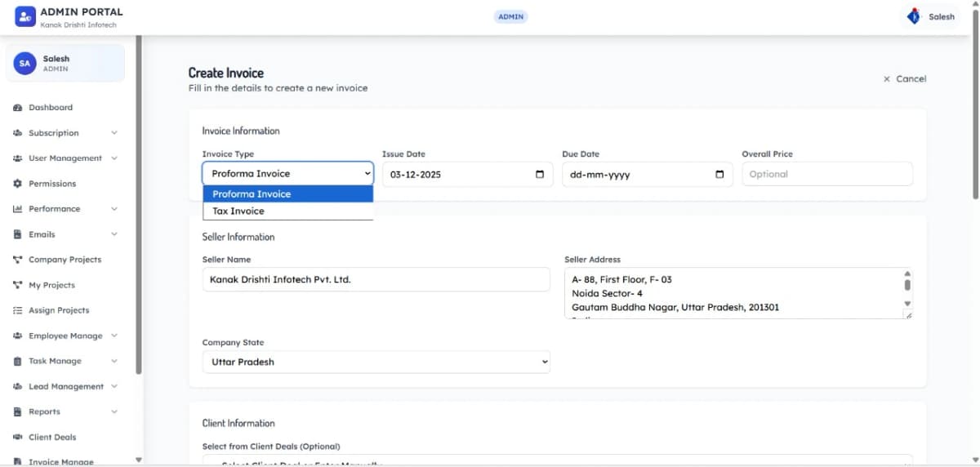Click the Kanak Drishti Infotech subtitle
The height and width of the screenshot is (467, 980).
tap(78, 25)
